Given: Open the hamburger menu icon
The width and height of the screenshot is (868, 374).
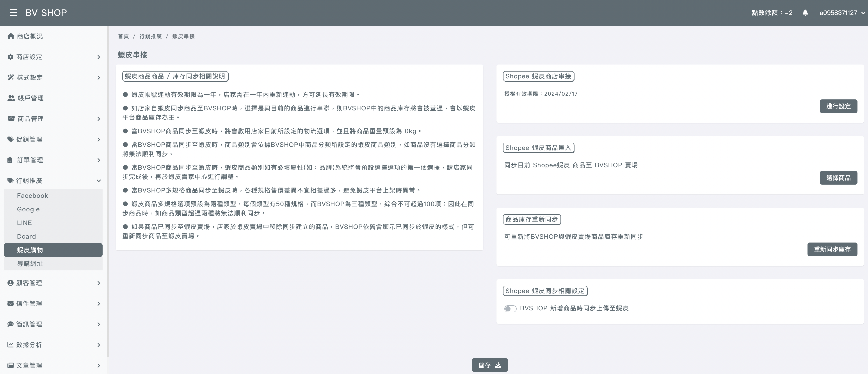Looking at the screenshot, I should click(x=13, y=13).
